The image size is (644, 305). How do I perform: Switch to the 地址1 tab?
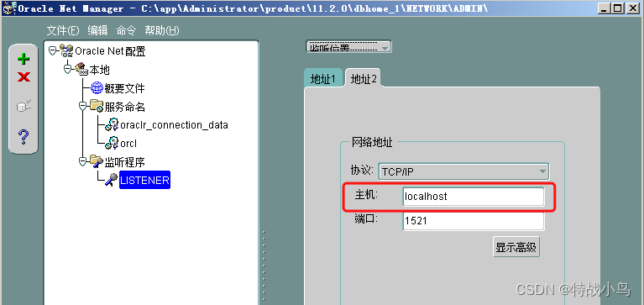click(x=322, y=79)
